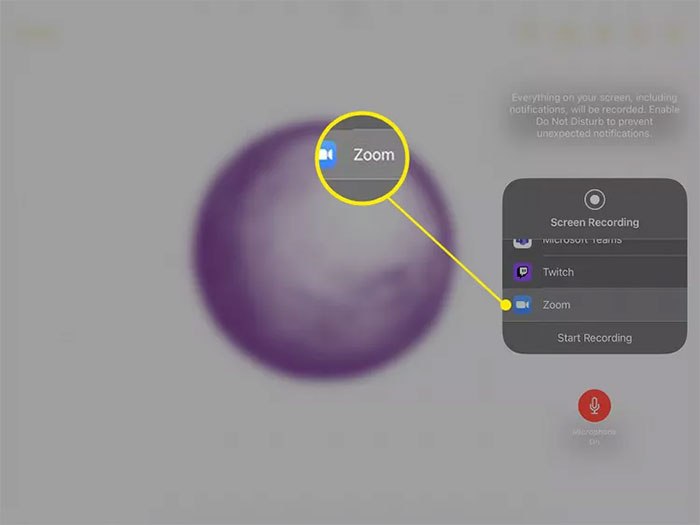
Task: Click the yellow callout dot beside Zoom
Action: coord(505,305)
